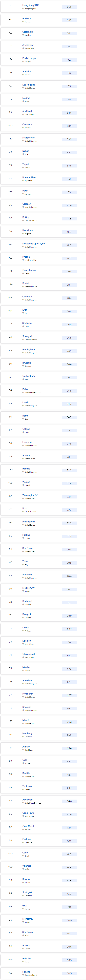The height and width of the screenshot is (980, 86).
Task: Follow the Newcastle Upon Tyne link
Action: click(x=33, y=243)
